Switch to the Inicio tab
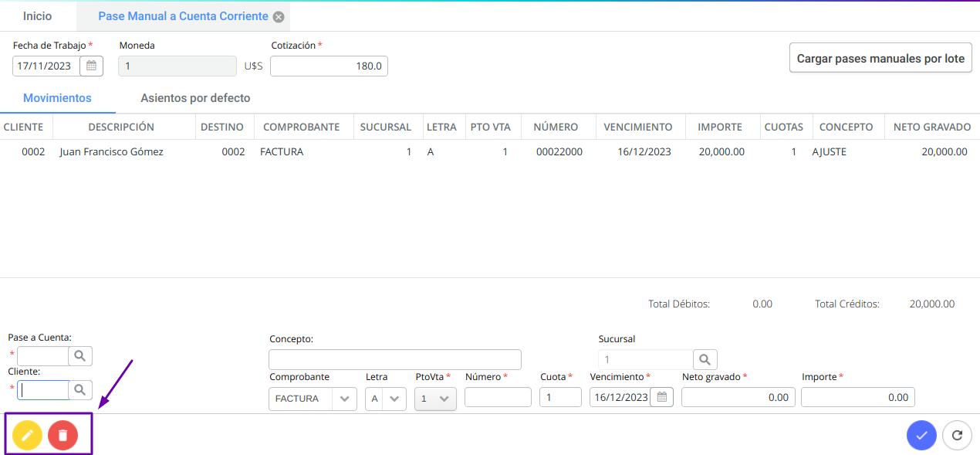This screenshot has width=980, height=455. tap(38, 16)
